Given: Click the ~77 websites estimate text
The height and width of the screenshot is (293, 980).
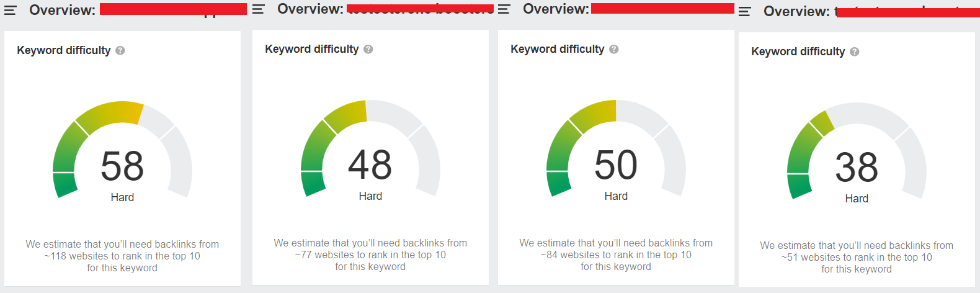Looking at the screenshot, I should click(370, 255).
